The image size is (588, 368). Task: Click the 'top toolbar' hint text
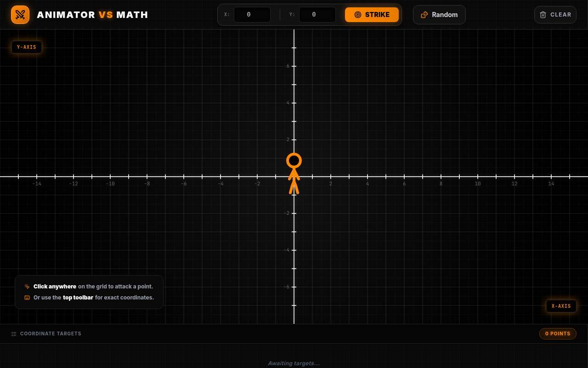(78, 298)
